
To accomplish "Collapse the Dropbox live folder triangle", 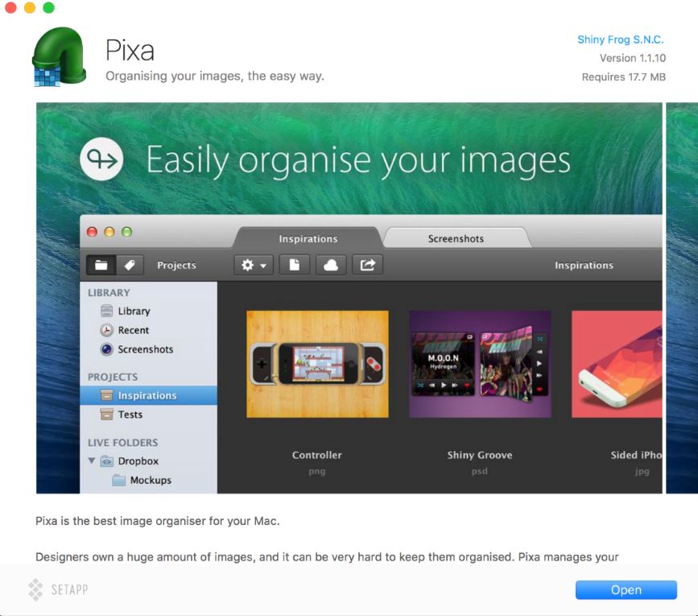I will pyautogui.click(x=92, y=461).
